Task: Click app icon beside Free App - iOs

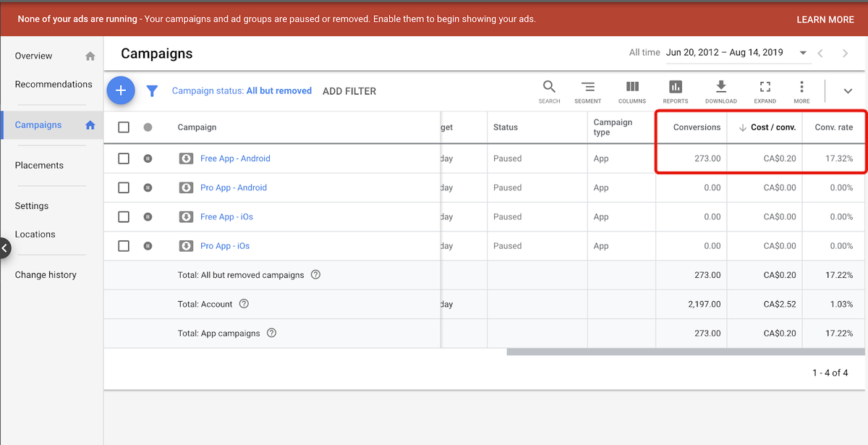Action: (186, 216)
